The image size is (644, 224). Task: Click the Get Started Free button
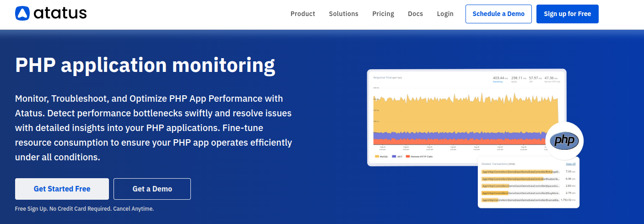coord(62,189)
